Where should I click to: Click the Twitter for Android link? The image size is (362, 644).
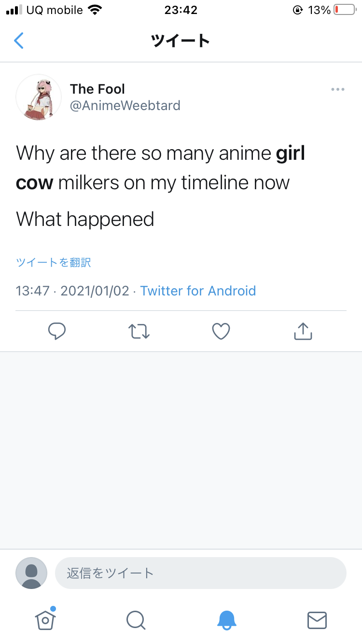pos(198,291)
